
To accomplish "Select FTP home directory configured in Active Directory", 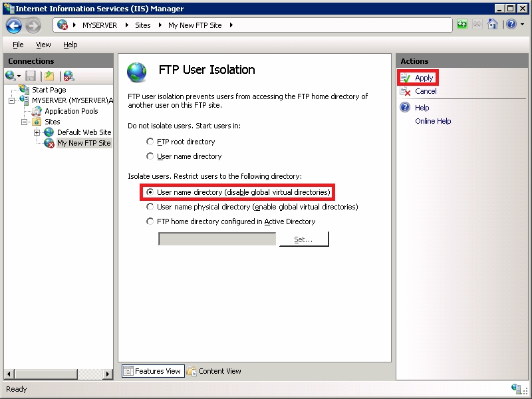I will (x=150, y=221).
